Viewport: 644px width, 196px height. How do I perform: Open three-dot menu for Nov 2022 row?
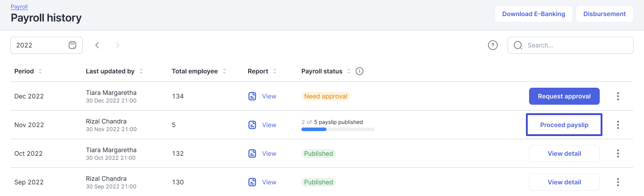pos(618,125)
